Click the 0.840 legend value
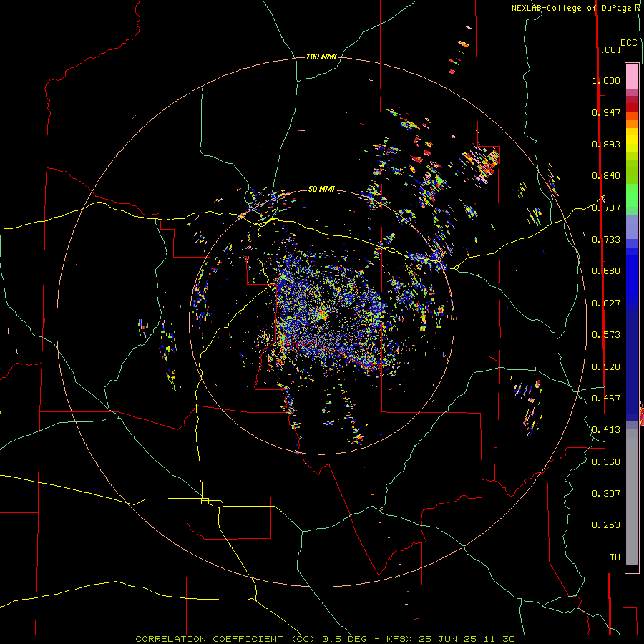The width and height of the screenshot is (644, 644). (606, 176)
